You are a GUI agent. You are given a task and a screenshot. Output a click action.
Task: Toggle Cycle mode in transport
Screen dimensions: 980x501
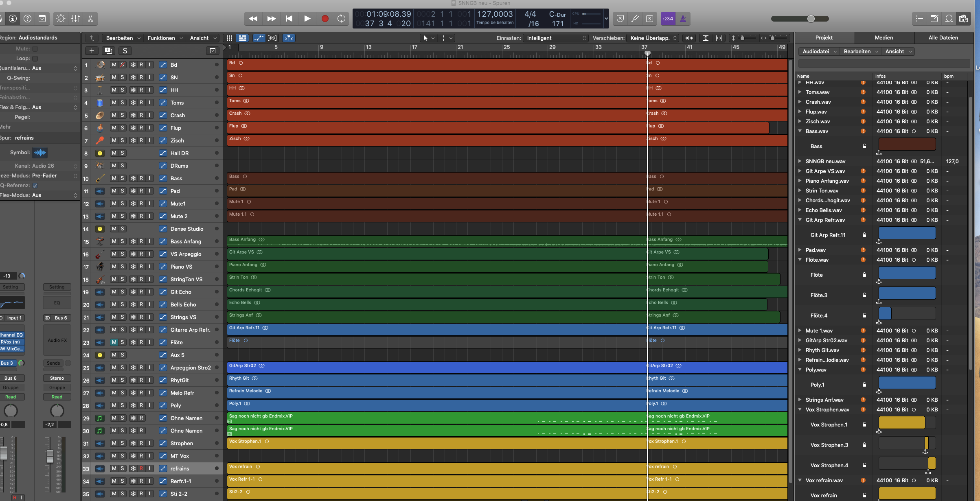click(x=341, y=19)
